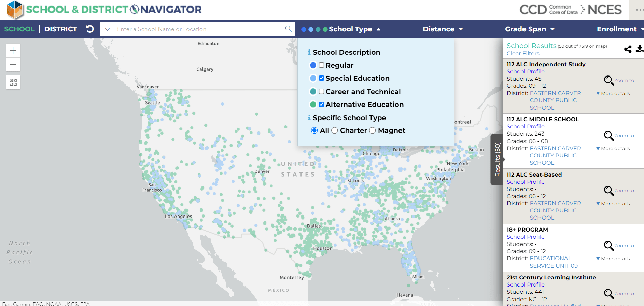
Task: Open the three-dots overflow menu
Action: (640, 10)
